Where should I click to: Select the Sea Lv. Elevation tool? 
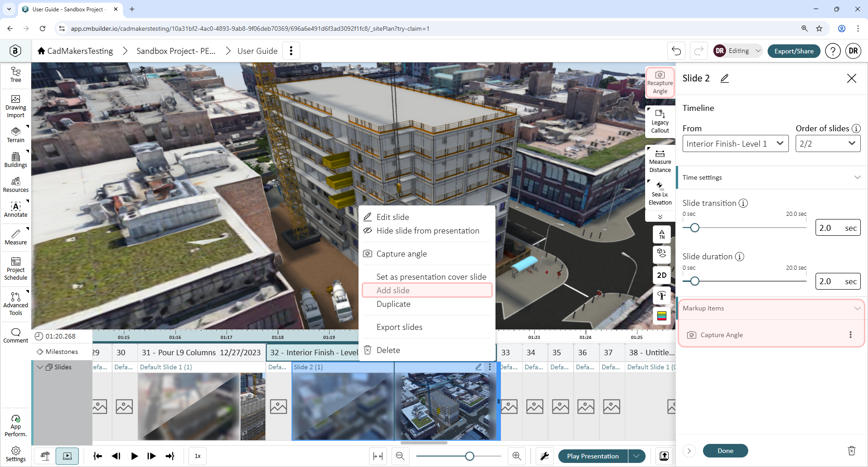660,194
